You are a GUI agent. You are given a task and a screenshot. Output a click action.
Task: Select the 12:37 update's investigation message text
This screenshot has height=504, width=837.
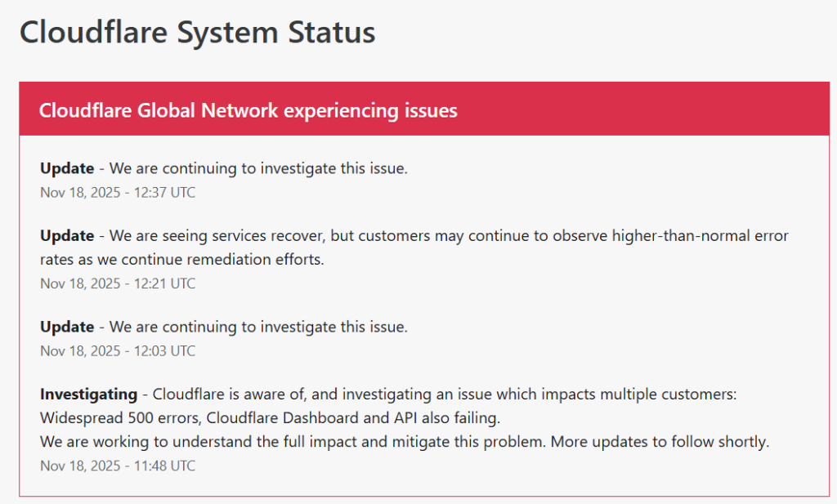point(258,169)
